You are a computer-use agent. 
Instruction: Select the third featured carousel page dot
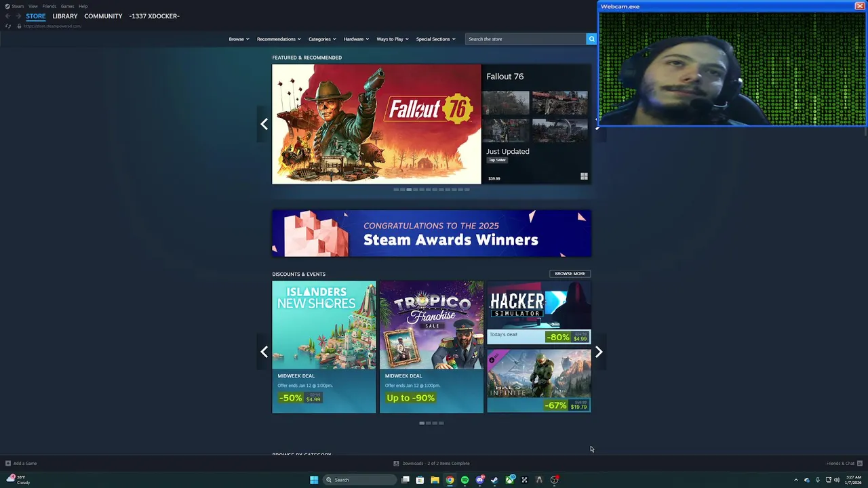tap(409, 190)
